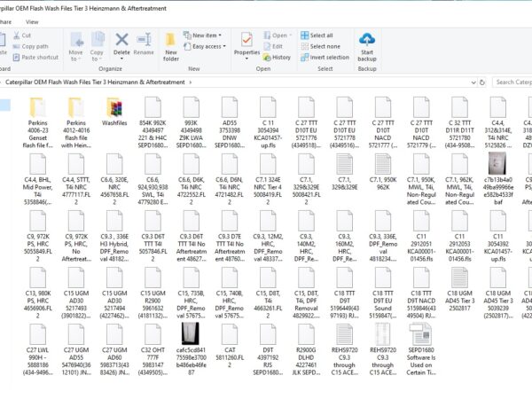532x399 pixels.
Task: Select file AD55 3753398 DNW
Action: pyautogui.click(x=230, y=122)
